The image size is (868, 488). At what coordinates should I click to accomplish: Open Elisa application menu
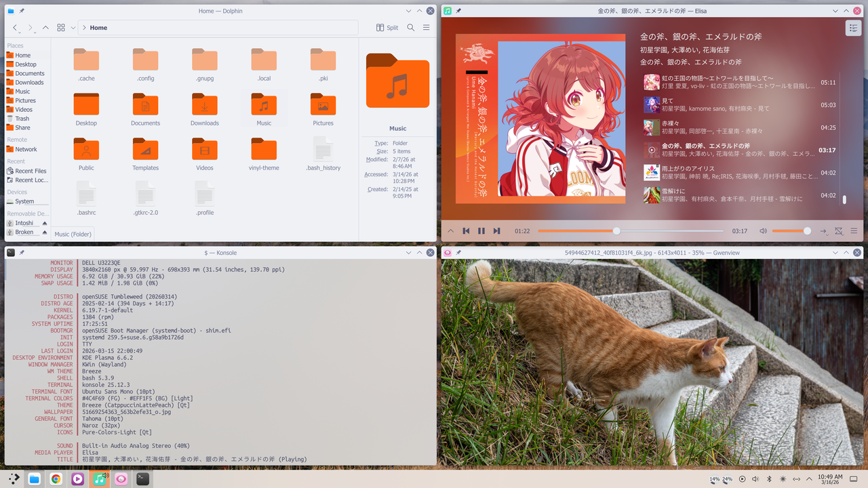(854, 231)
